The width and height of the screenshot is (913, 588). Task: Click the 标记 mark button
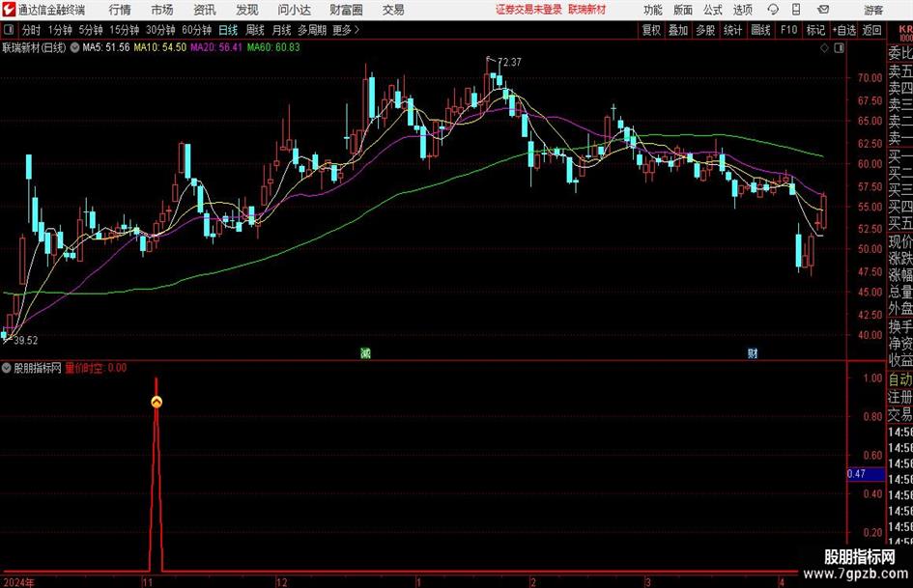click(815, 30)
